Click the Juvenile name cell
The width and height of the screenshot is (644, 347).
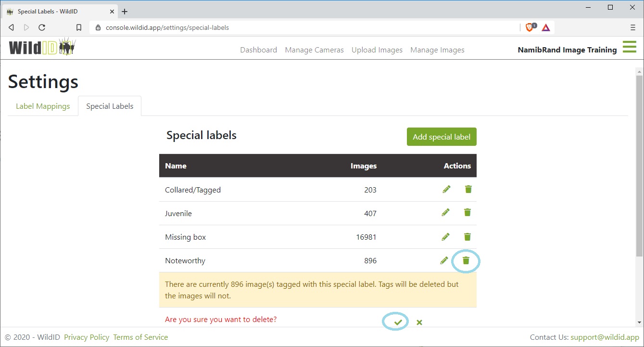pos(178,214)
